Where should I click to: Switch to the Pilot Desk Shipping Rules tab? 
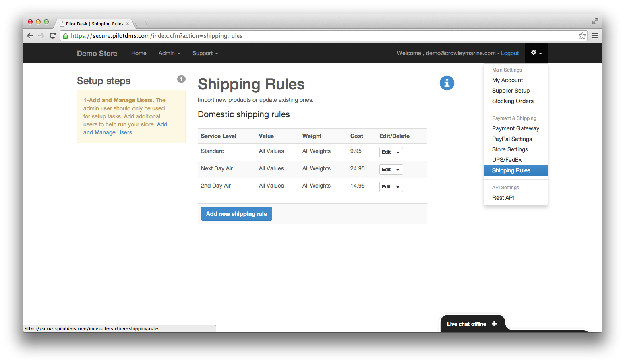[x=93, y=23]
